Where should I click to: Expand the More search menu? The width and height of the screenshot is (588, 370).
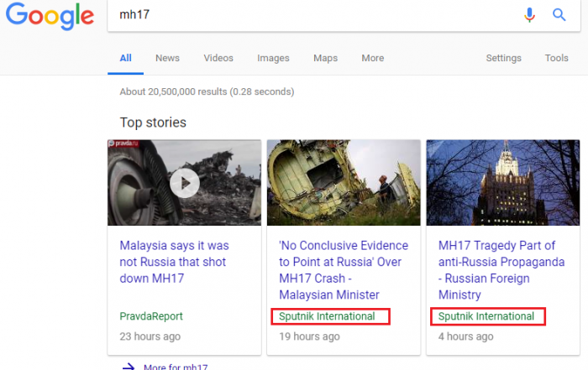[373, 58]
